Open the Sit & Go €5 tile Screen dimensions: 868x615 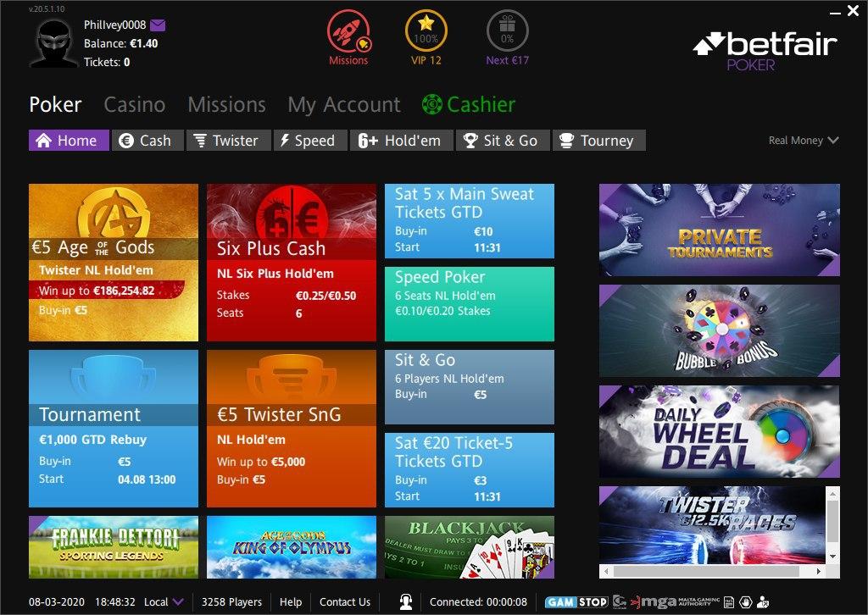pos(470,387)
